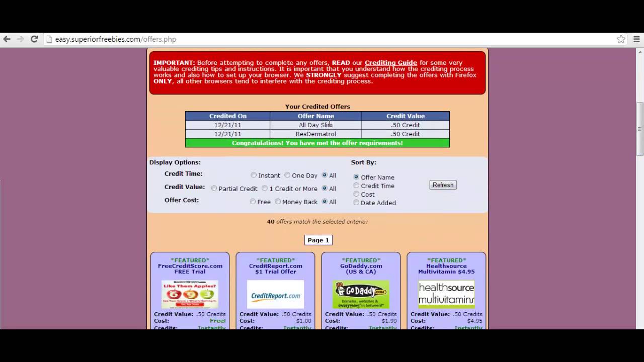This screenshot has height=362, width=644.
Task: Click .50 Credit in ResDermatrol row
Action: click(406, 134)
